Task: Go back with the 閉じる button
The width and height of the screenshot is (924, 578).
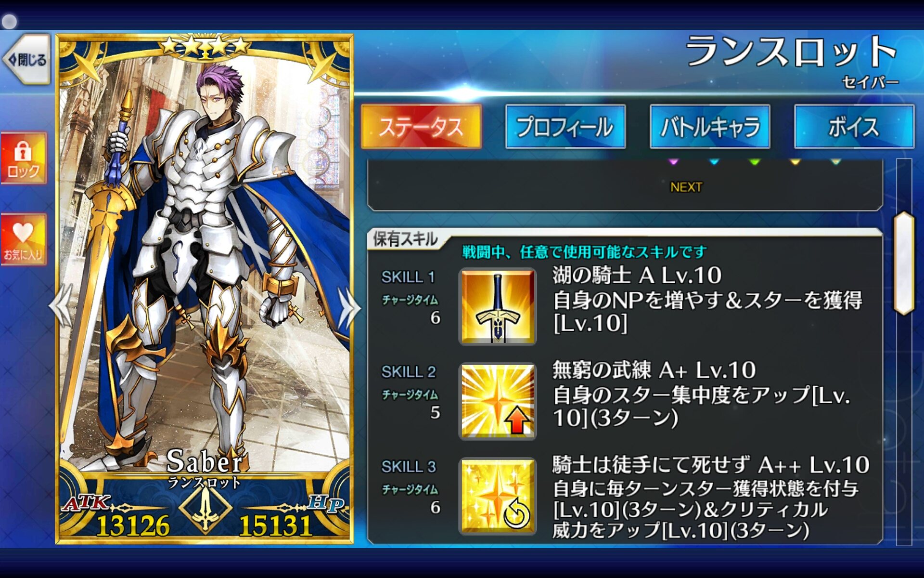Action: click(26, 60)
